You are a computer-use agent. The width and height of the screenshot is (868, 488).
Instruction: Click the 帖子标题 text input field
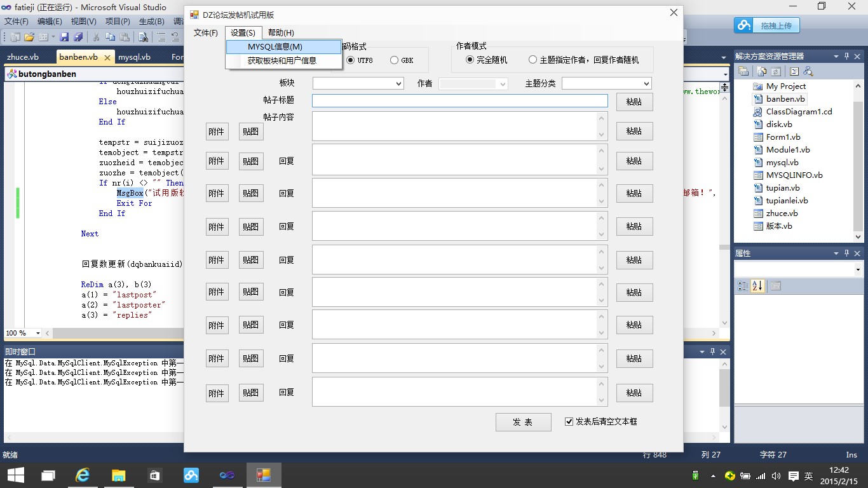coord(460,100)
